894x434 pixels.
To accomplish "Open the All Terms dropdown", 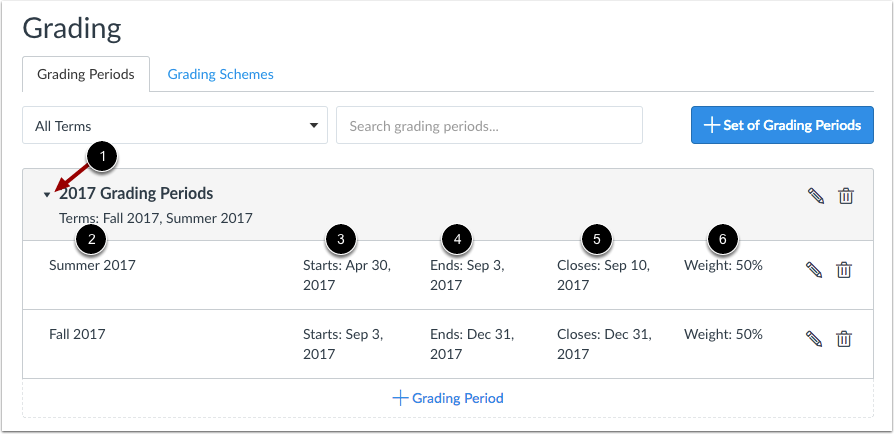I will point(175,125).
